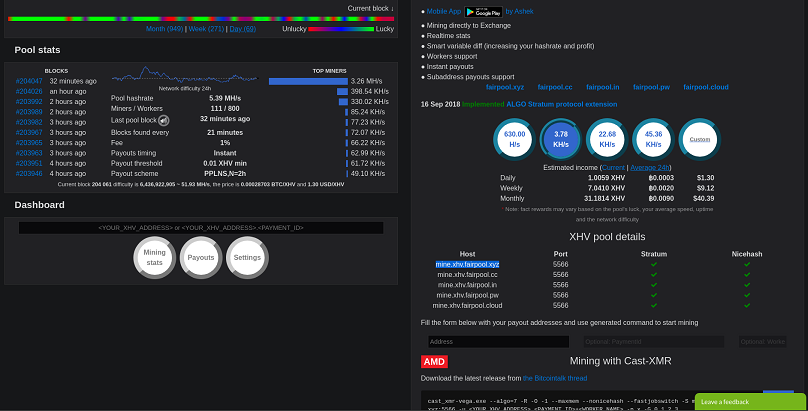Image resolution: width=808 pixels, height=411 pixels.
Task: Switch estimated income to Average 24h
Action: pos(649,167)
